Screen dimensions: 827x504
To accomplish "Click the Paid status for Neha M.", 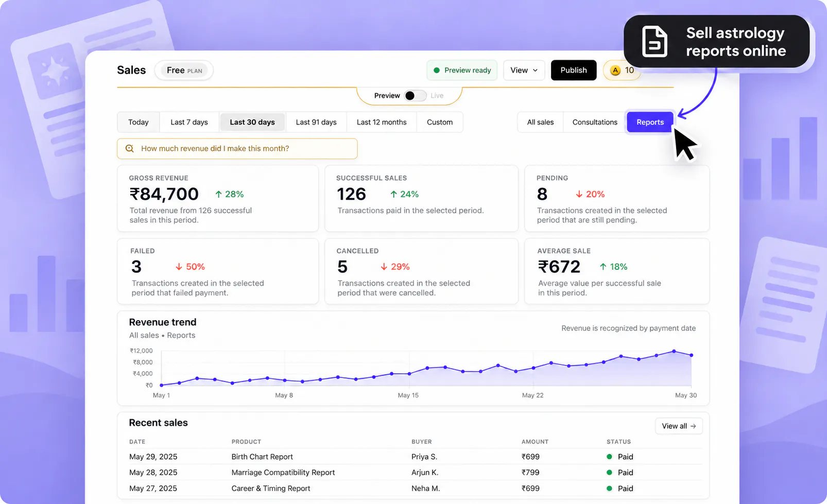I will click(620, 489).
